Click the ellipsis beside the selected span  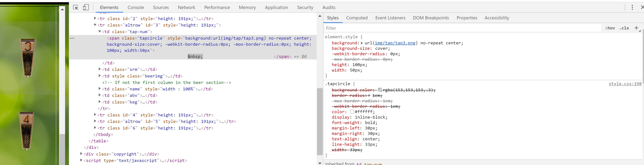72,38
